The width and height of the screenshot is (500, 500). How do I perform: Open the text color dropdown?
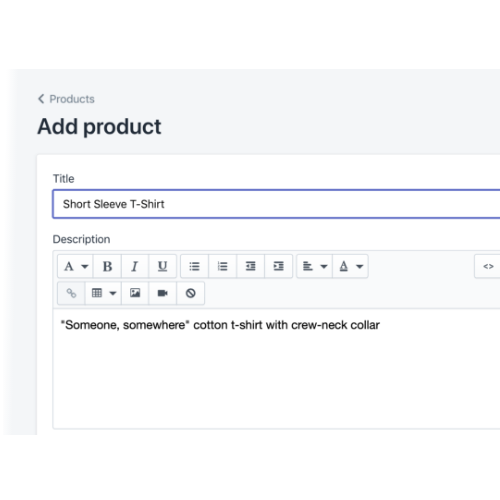click(350, 266)
